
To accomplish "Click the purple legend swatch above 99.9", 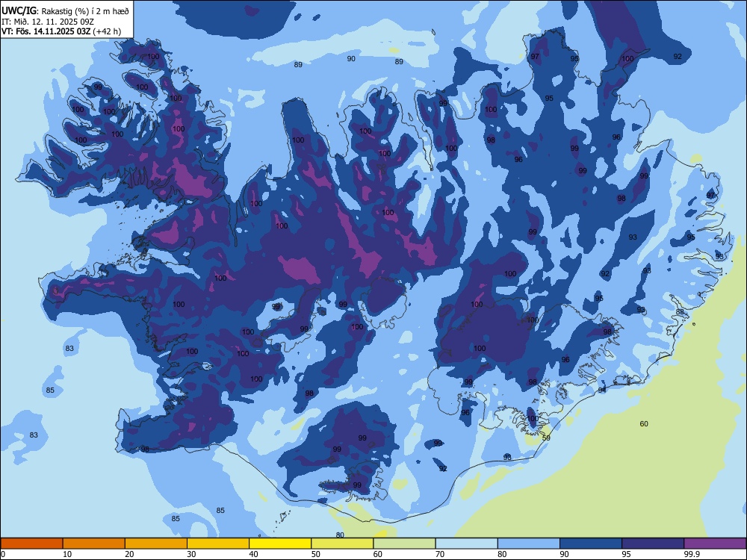I will click(x=715, y=544).
